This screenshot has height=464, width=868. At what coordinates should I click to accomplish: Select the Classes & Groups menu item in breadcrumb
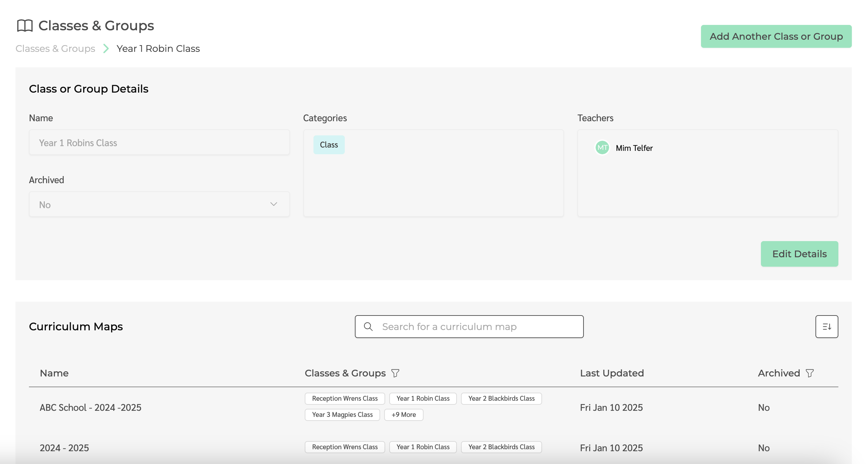[55, 48]
